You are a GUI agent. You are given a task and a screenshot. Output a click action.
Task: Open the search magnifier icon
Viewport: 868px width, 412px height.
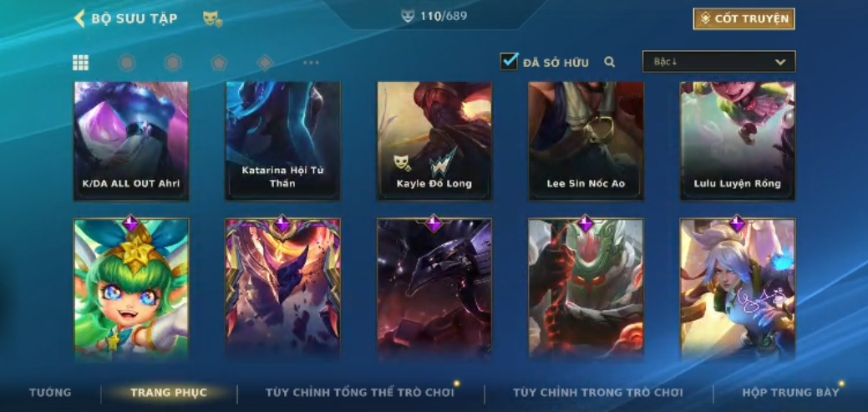[610, 62]
